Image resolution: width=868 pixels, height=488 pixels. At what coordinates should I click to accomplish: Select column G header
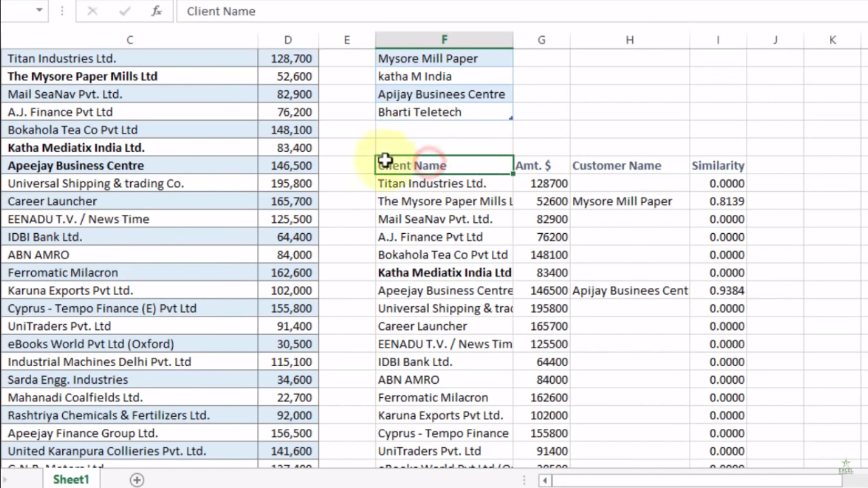541,40
